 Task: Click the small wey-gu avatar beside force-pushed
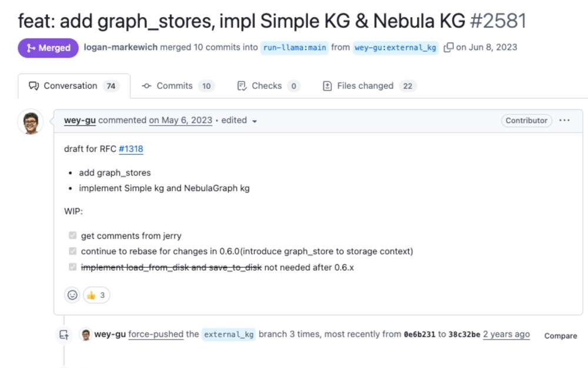85,334
